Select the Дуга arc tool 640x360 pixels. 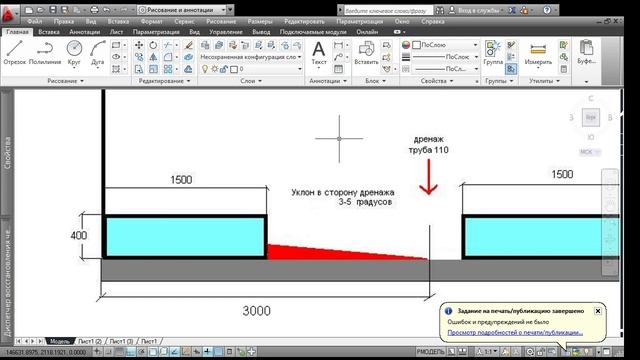point(98,52)
